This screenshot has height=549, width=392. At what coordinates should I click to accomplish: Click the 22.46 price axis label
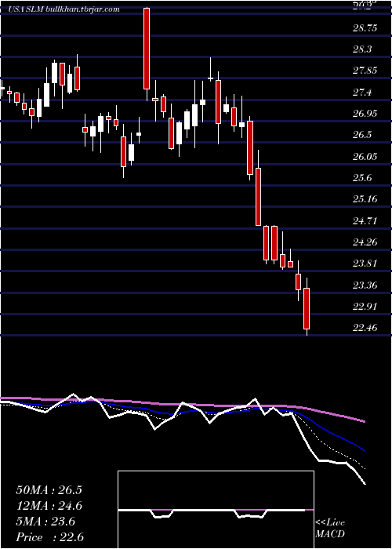pos(365,328)
